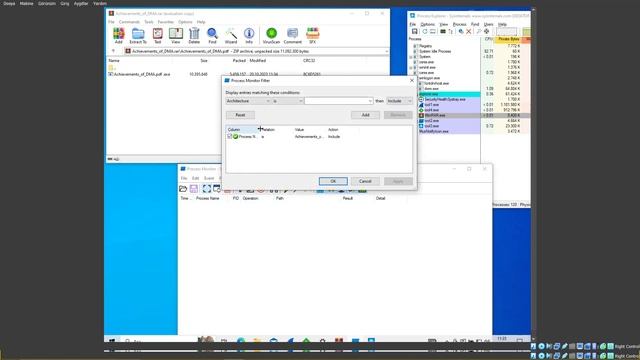Image resolution: width=640 pixels, height=360 pixels.
Task: Click the crosshair target icon in Process Explorer
Action: [x=487, y=31]
